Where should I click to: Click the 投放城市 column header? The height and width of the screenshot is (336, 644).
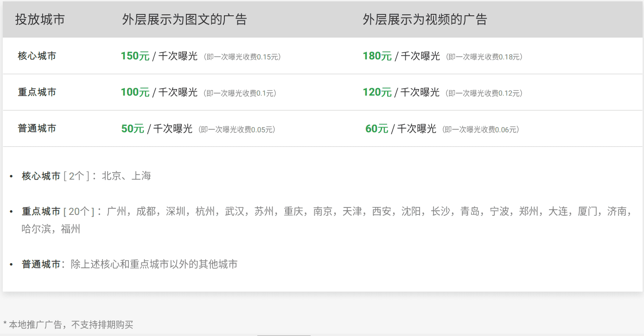tap(40, 19)
